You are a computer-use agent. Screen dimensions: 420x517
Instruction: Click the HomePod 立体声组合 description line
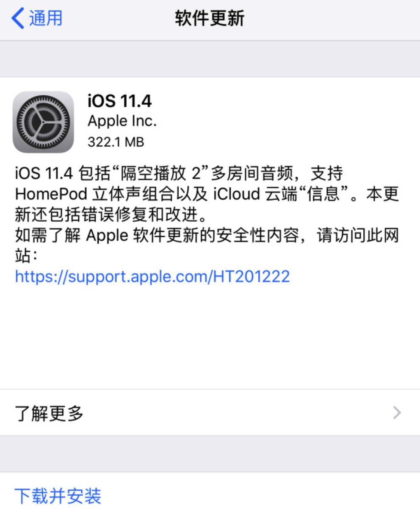(x=207, y=194)
